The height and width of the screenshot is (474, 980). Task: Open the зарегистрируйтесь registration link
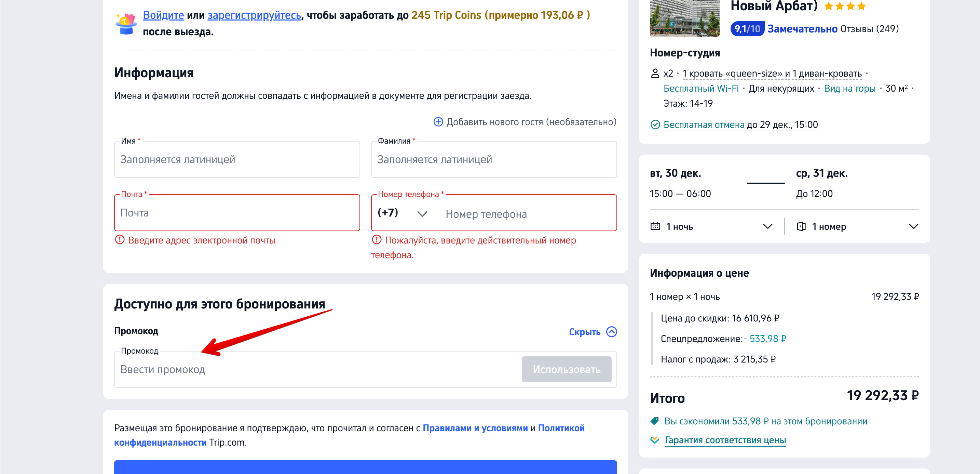point(254,15)
